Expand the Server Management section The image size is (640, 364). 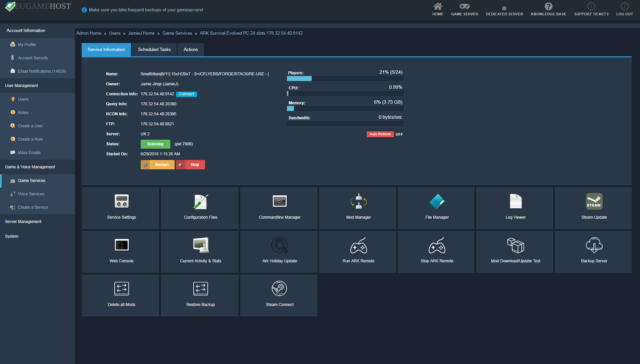click(23, 222)
